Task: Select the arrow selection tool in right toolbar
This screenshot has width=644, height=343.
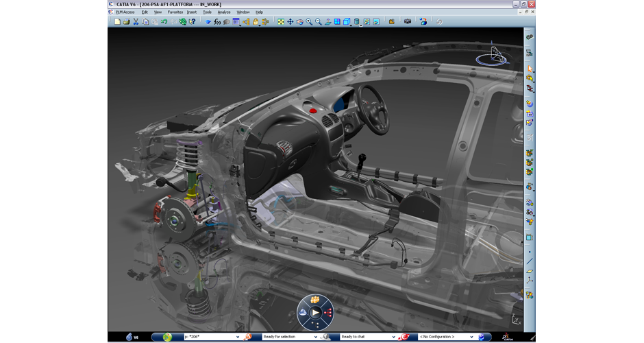Action: pos(530,69)
